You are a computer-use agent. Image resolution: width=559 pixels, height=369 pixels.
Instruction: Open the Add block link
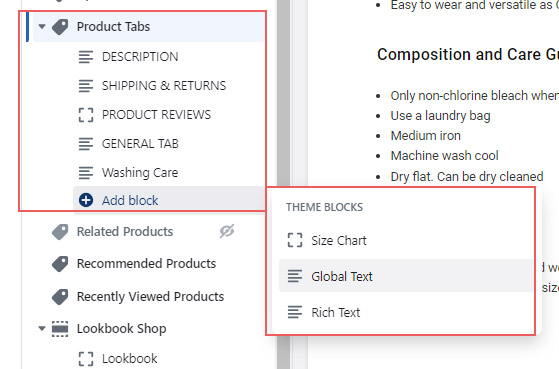pyautogui.click(x=130, y=200)
